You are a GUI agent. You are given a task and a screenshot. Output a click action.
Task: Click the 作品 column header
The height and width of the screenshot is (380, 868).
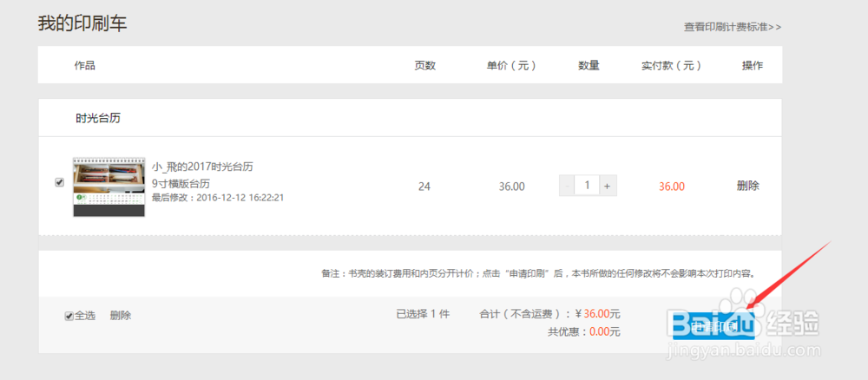coord(85,65)
